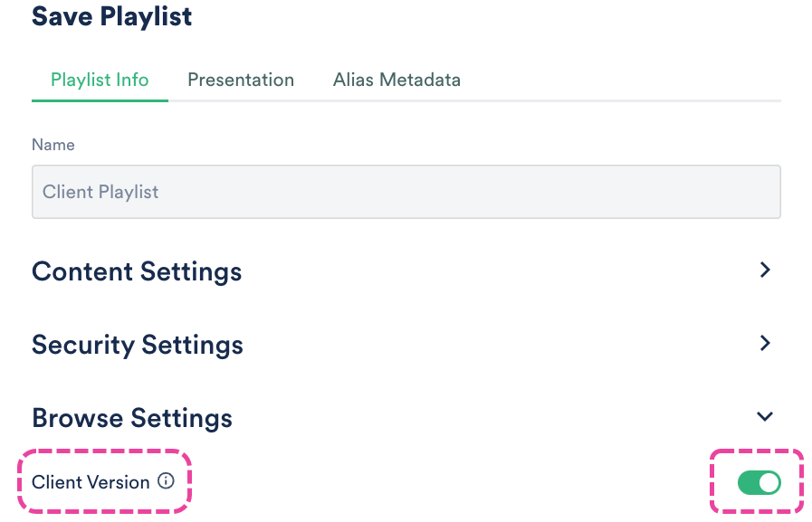Click the info icon beside Client Version
812x522 pixels.
[x=166, y=482]
